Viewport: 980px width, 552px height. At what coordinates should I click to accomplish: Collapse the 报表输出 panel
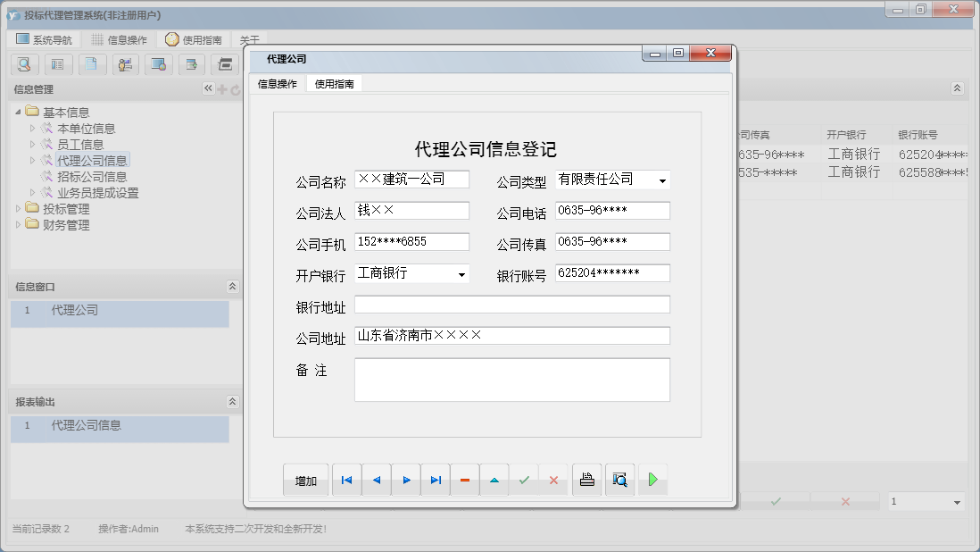click(x=232, y=401)
